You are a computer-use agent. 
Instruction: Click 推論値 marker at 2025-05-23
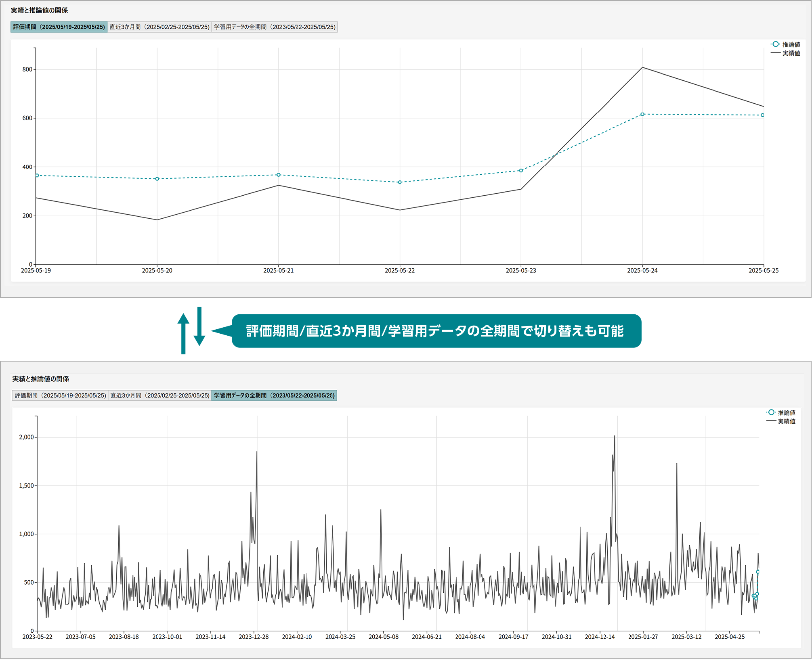[x=521, y=171]
